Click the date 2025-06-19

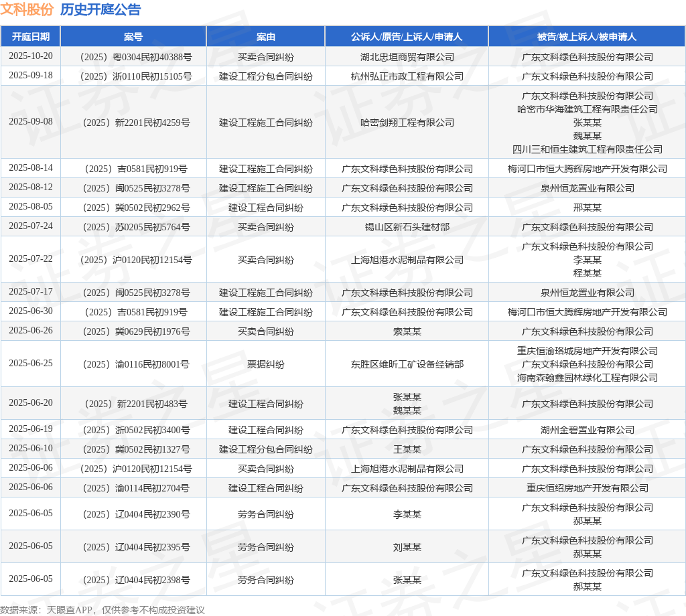(31, 429)
